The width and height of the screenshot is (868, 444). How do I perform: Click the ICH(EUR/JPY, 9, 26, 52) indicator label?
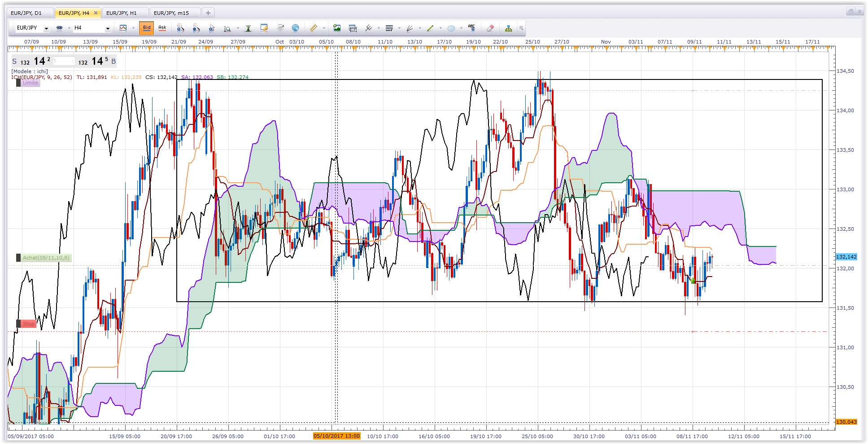coord(42,77)
